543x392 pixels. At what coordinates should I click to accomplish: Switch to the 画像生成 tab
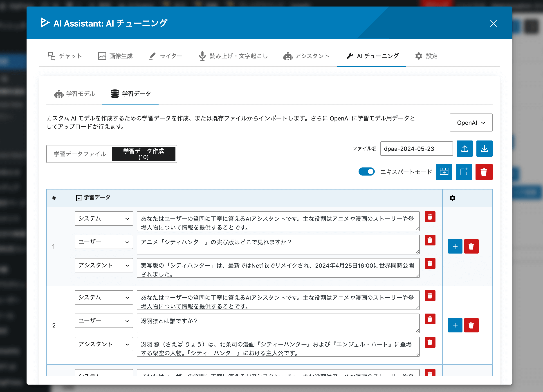[x=115, y=56]
